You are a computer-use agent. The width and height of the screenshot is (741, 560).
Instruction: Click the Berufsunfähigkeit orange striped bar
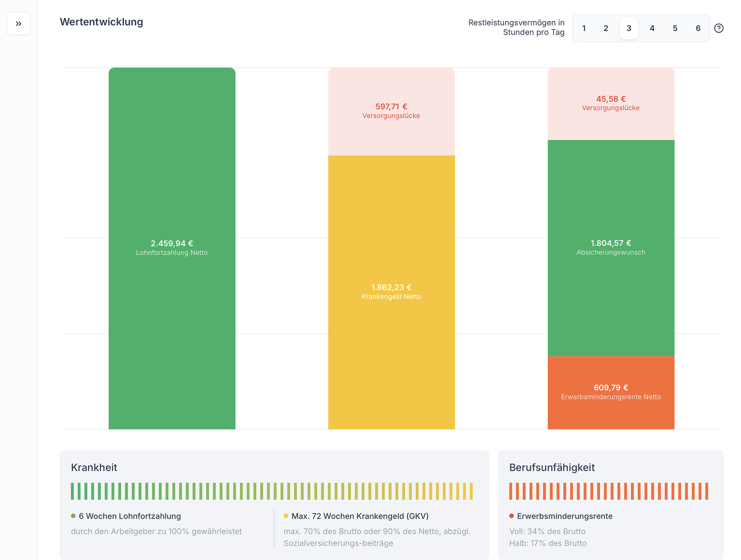609,491
